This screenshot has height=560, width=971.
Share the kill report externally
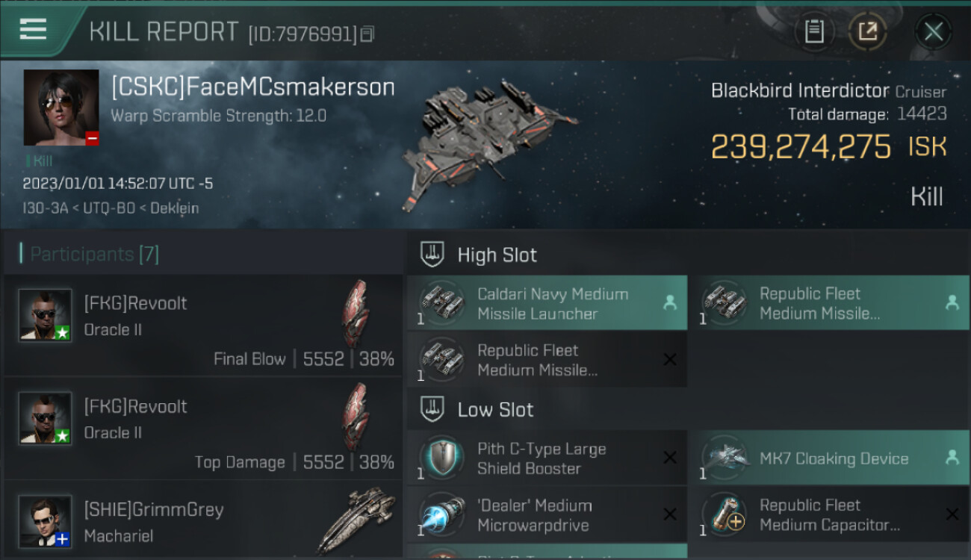[867, 31]
